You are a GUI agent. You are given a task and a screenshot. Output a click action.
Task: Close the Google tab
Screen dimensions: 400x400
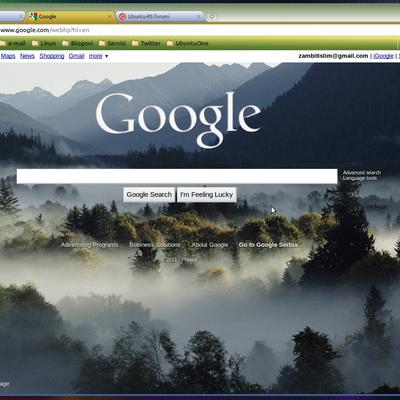(110, 16)
